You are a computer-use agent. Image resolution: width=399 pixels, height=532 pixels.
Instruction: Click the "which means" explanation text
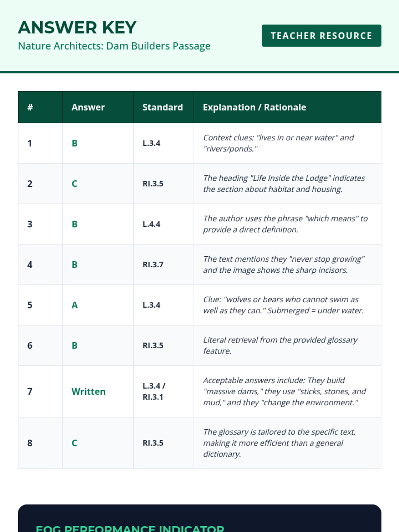coord(285,224)
